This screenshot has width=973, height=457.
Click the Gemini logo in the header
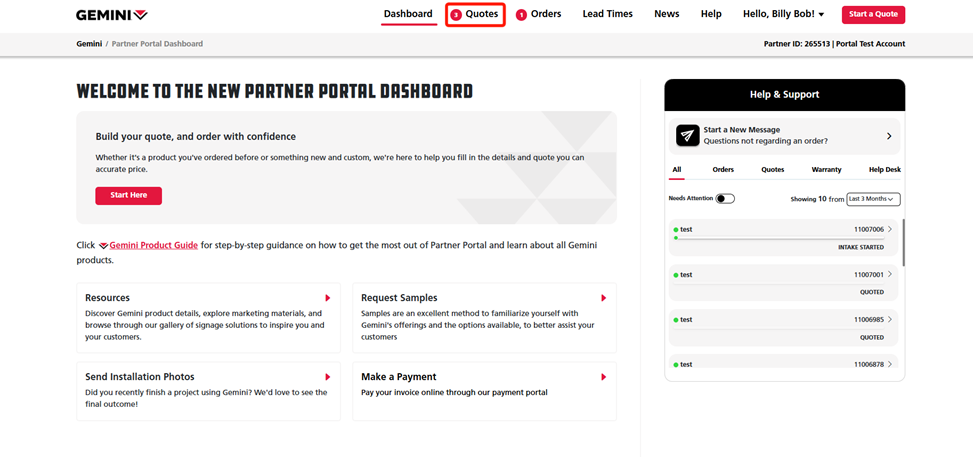pyautogui.click(x=112, y=15)
